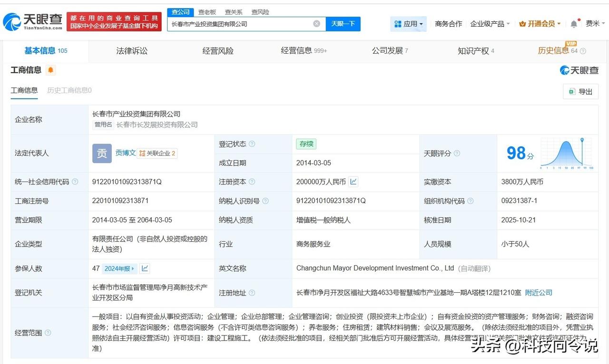Click the 成立日期 value 2014-03-05
The width and height of the screenshot is (609, 364).
click(314, 163)
